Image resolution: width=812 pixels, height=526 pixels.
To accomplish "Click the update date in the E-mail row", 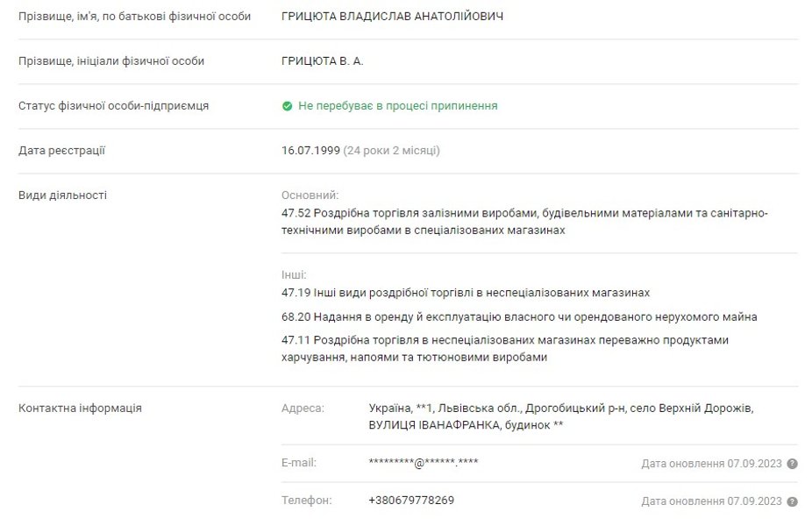I will pos(711,464).
